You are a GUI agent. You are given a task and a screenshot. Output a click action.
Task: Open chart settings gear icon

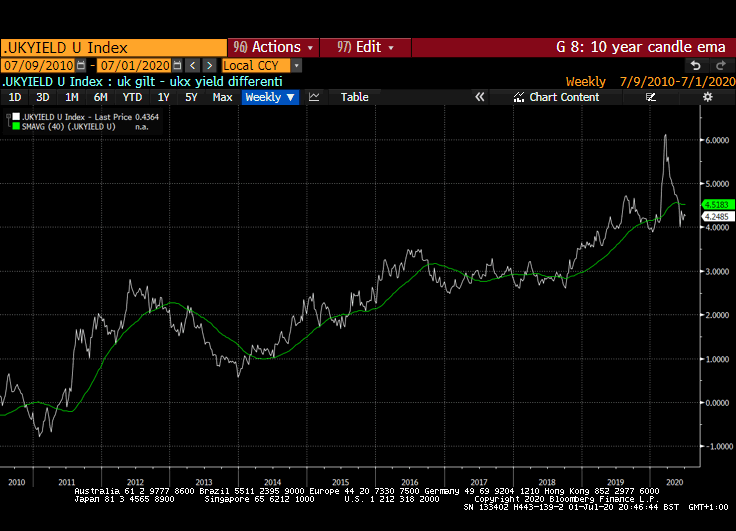(707, 97)
